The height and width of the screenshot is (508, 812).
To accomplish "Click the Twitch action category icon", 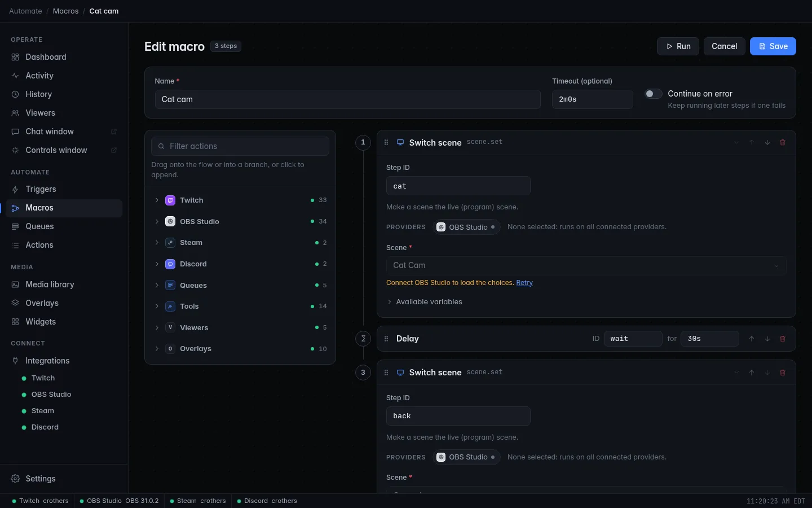I will pos(170,200).
